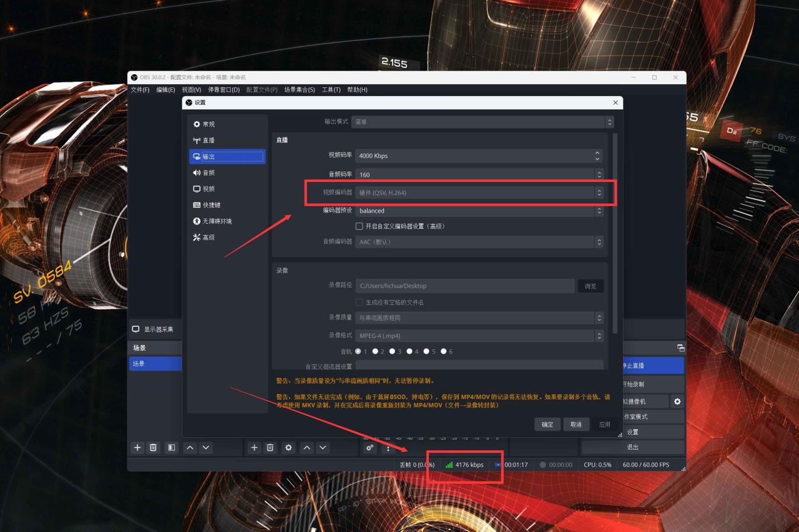This screenshot has height=532, width=799.
Task: Open scene filters icon in the scenes toolbar
Action: pos(172,448)
